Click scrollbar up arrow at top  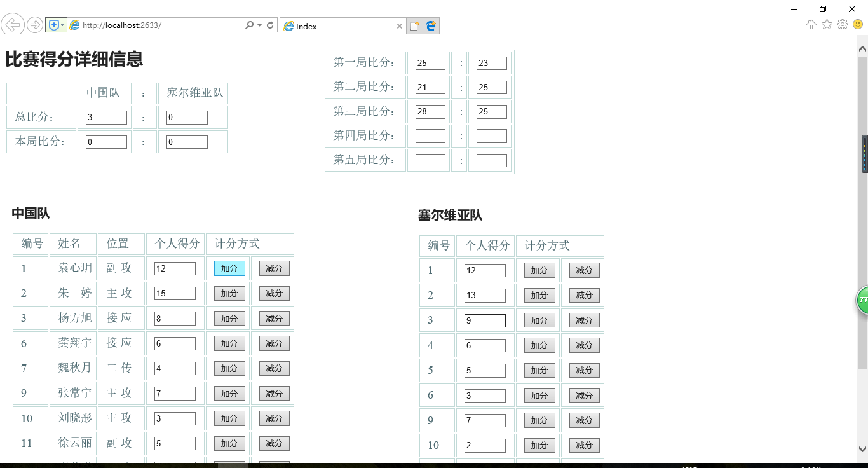862,48
